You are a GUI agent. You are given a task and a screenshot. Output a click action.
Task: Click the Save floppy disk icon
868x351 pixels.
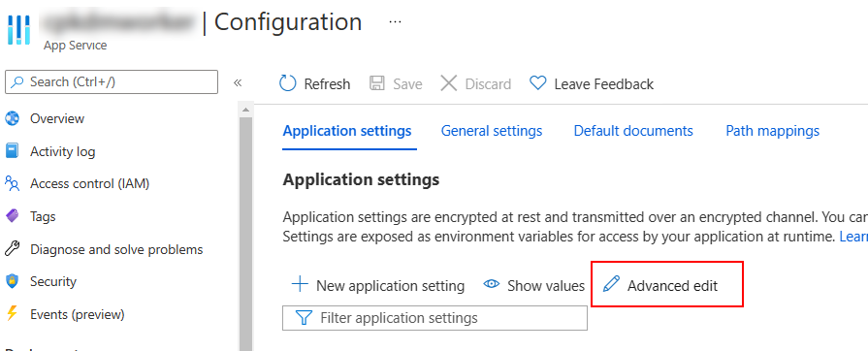tap(377, 83)
